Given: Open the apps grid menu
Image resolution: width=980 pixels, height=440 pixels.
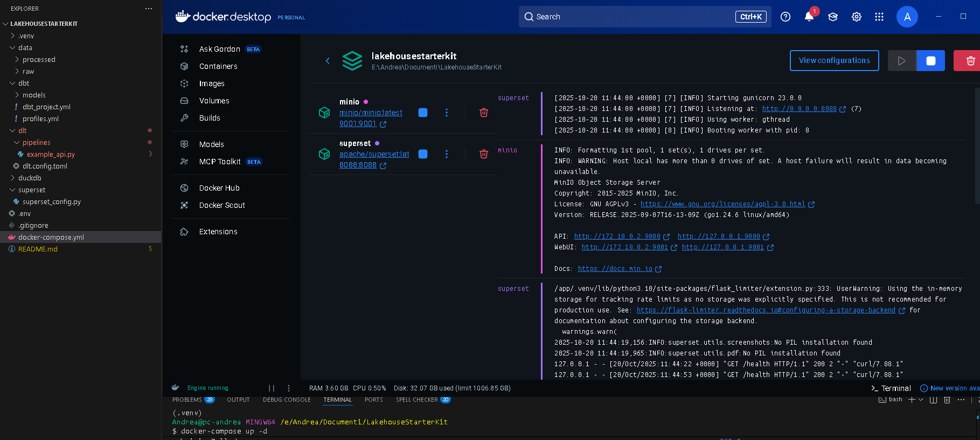Looking at the screenshot, I should pyautogui.click(x=879, y=17).
